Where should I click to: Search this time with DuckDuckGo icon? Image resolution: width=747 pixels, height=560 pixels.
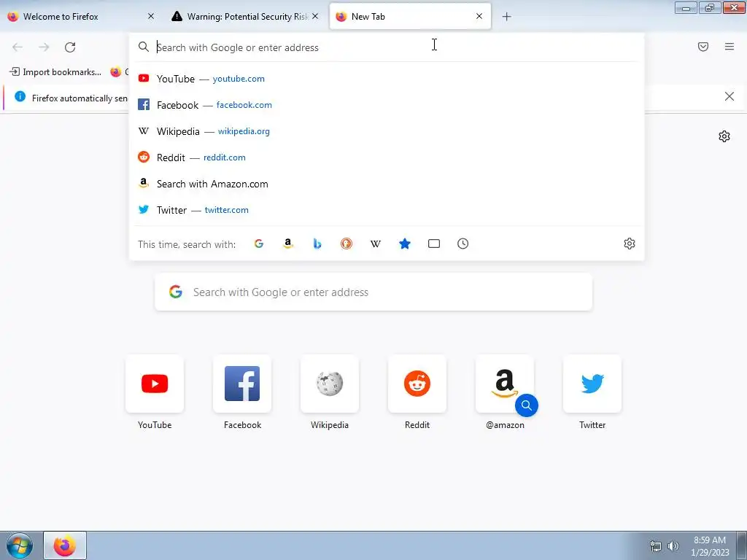[x=347, y=244]
